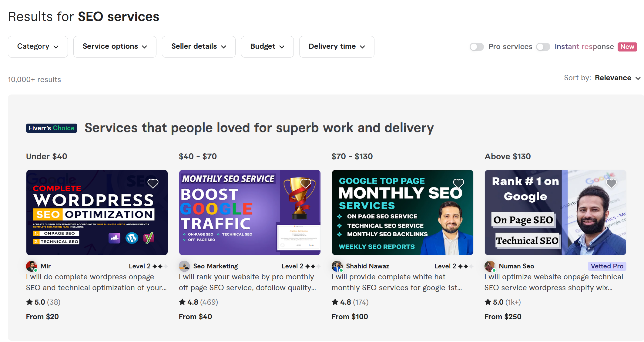Viewport: 644px width, 342px height.
Task: Click Shahid Nawaz's avatar
Action: (x=336, y=266)
